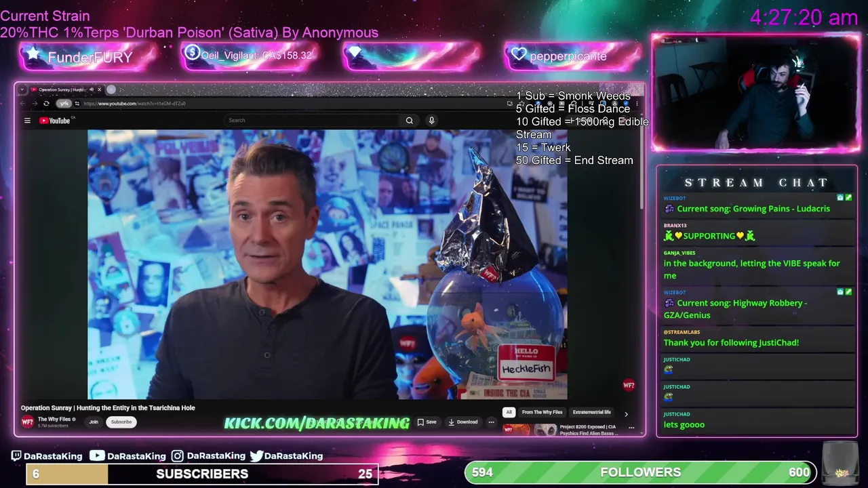Click the Twitter DaRastaKing social icon
Screen dimensions: 868x488
tap(256, 456)
